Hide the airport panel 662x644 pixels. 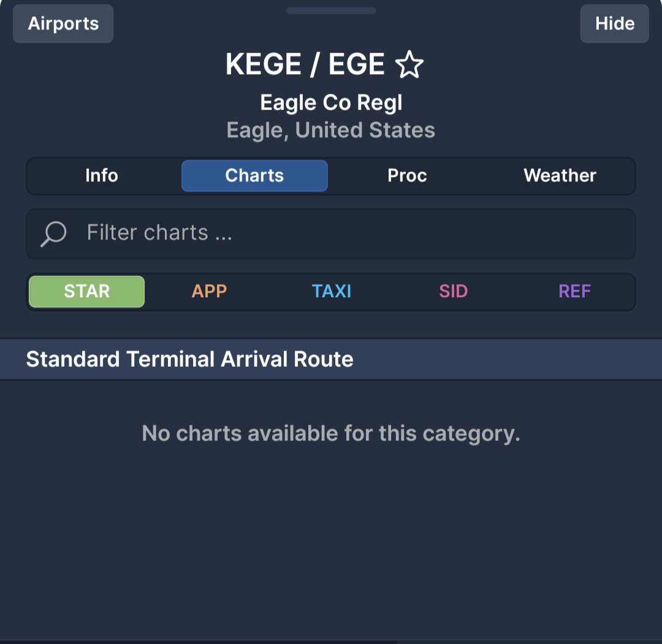point(614,24)
